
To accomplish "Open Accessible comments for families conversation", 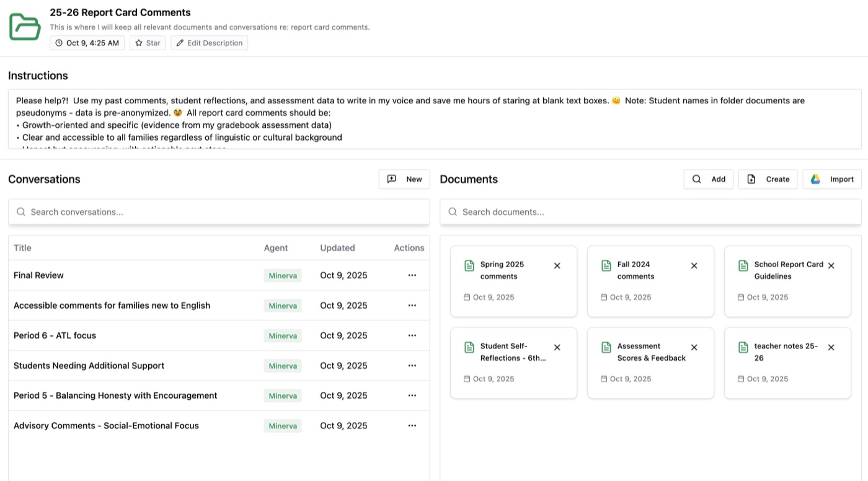I will coord(112,306).
